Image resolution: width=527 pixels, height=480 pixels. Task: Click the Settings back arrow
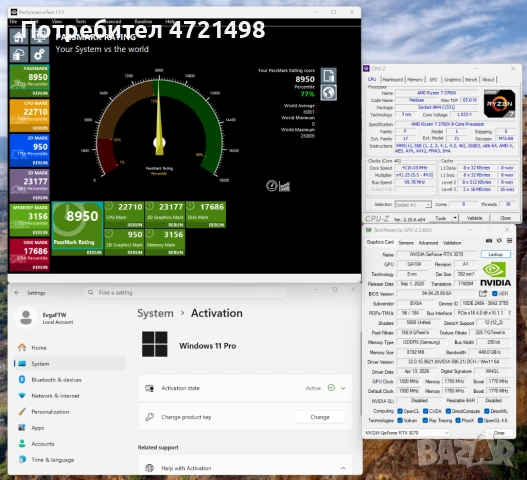(x=17, y=293)
